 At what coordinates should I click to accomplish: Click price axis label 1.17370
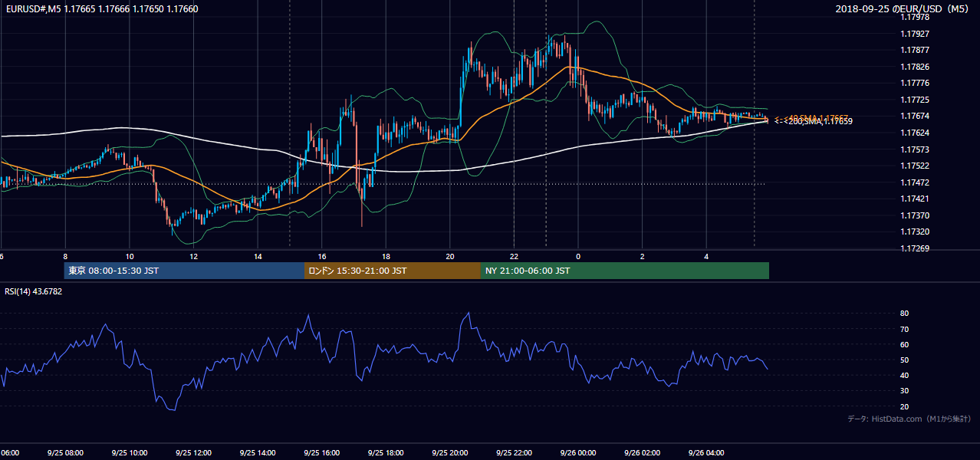pos(915,215)
